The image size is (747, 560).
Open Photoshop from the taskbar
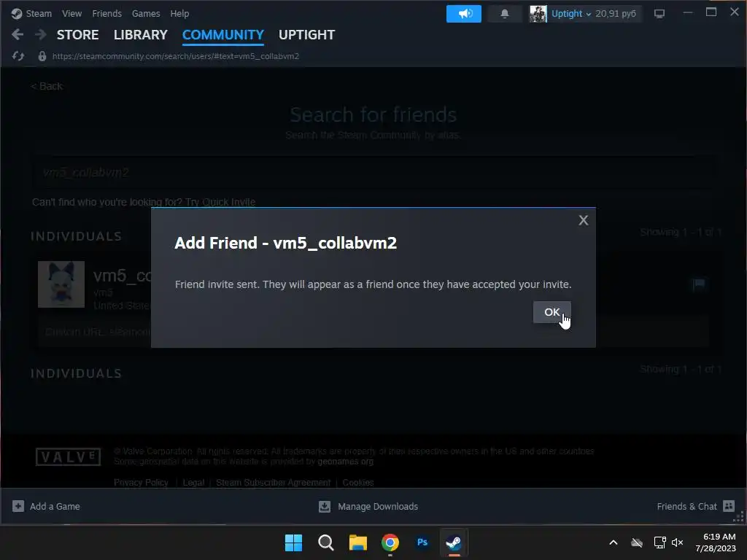coord(422,542)
